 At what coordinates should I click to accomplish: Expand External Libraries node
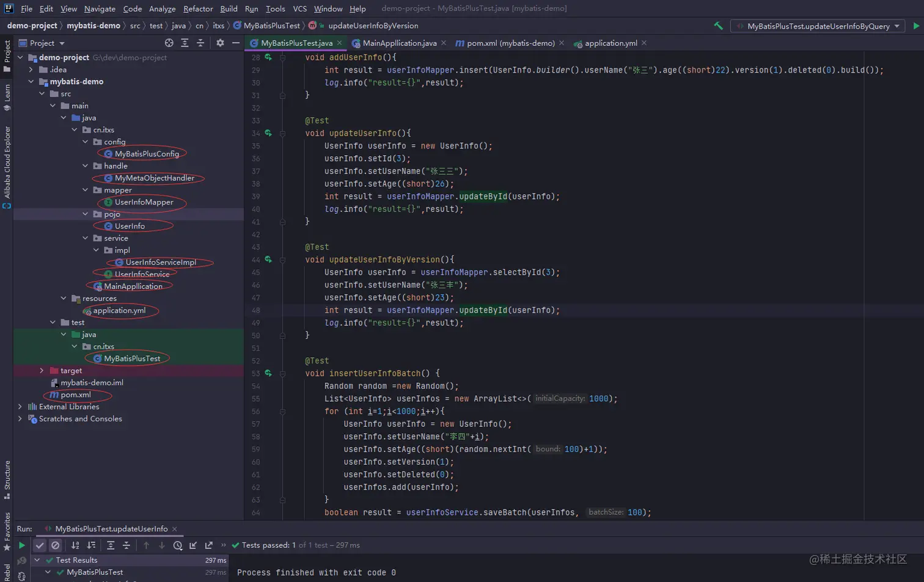tap(20, 407)
